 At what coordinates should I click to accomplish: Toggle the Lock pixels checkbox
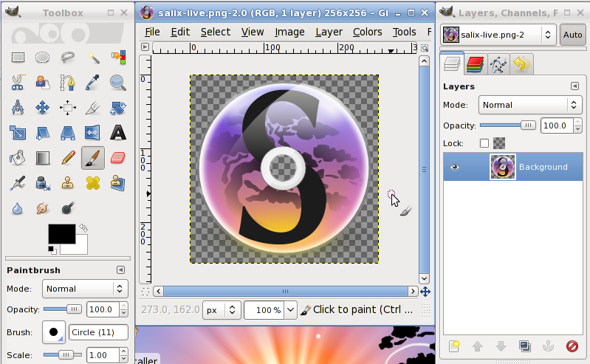[x=484, y=143]
